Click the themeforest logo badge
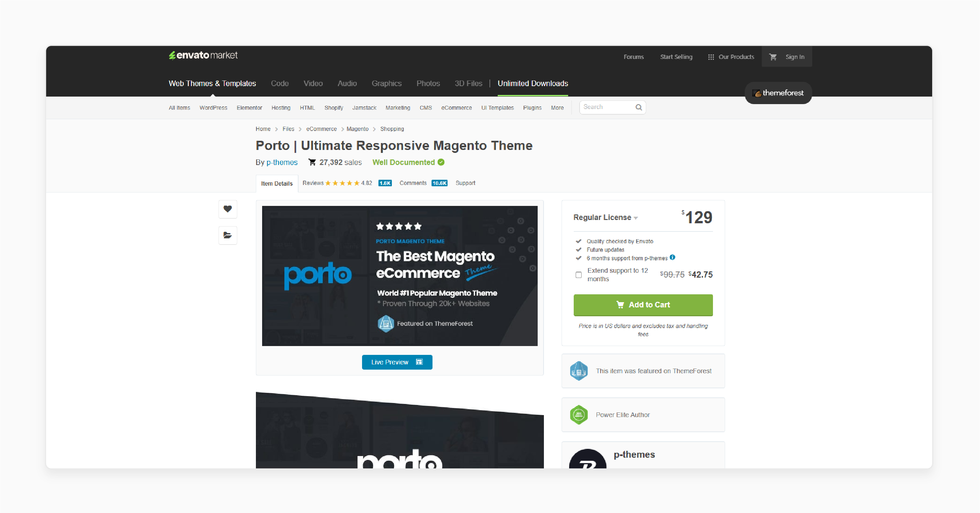 [x=778, y=93]
